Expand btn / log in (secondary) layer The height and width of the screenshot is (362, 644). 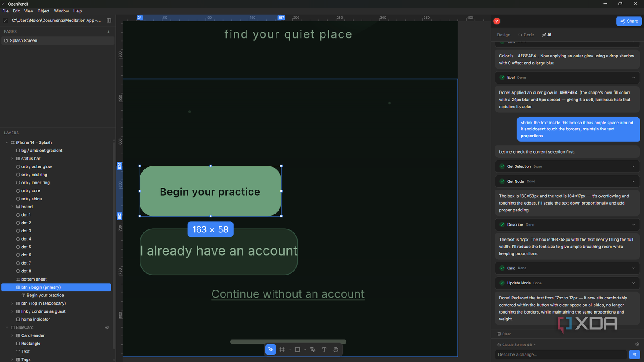click(12, 303)
